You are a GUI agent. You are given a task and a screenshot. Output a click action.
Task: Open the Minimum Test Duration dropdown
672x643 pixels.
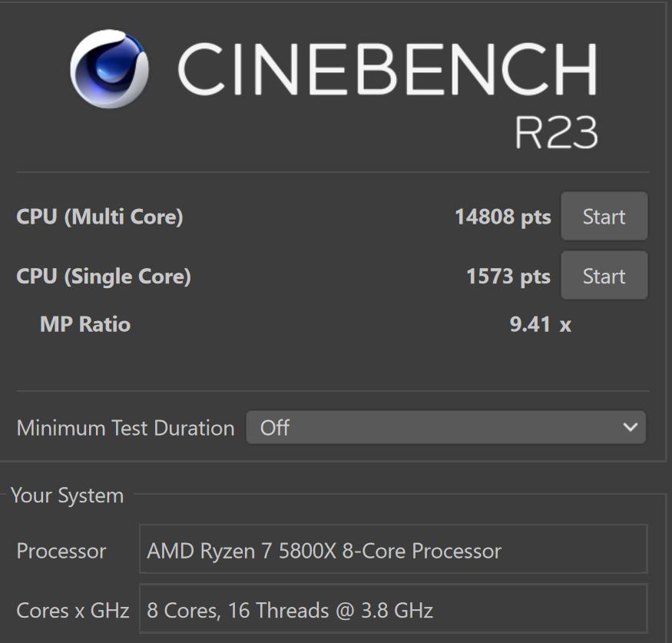(445, 427)
